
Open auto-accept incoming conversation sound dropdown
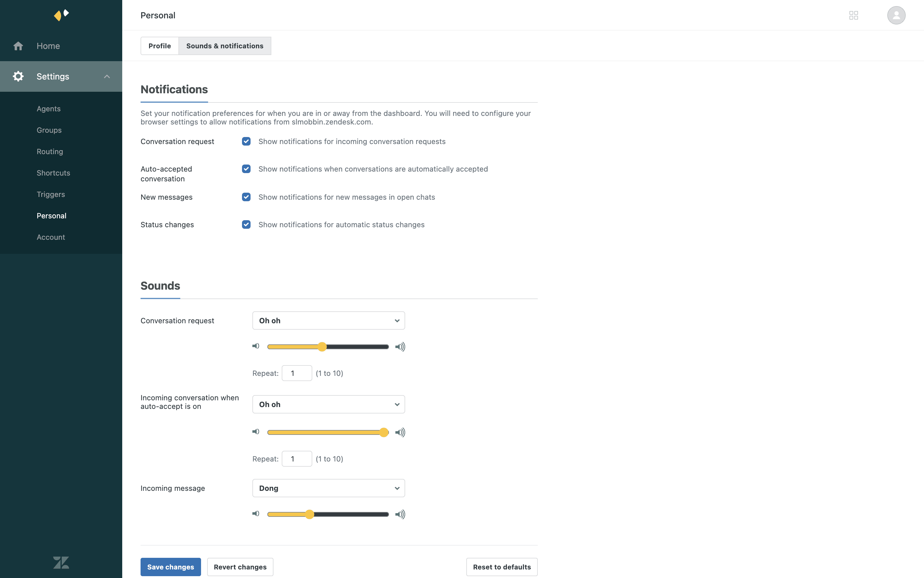click(x=328, y=404)
